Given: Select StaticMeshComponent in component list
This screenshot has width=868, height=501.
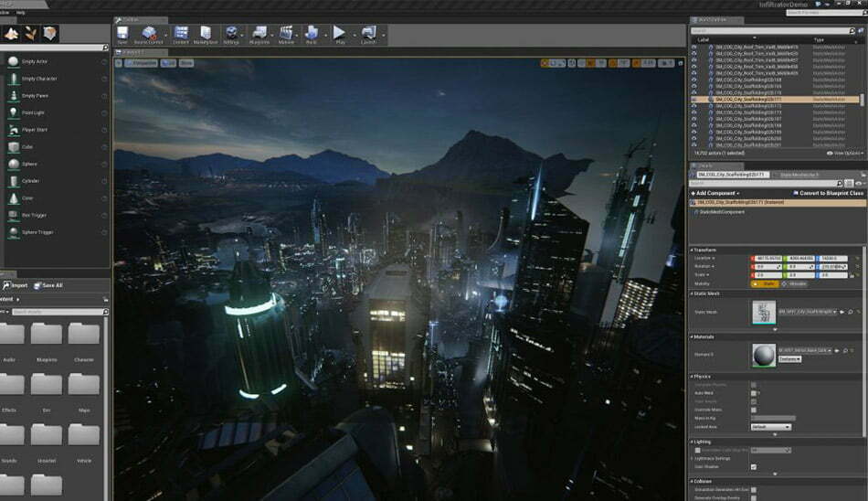Looking at the screenshot, I should [722, 212].
